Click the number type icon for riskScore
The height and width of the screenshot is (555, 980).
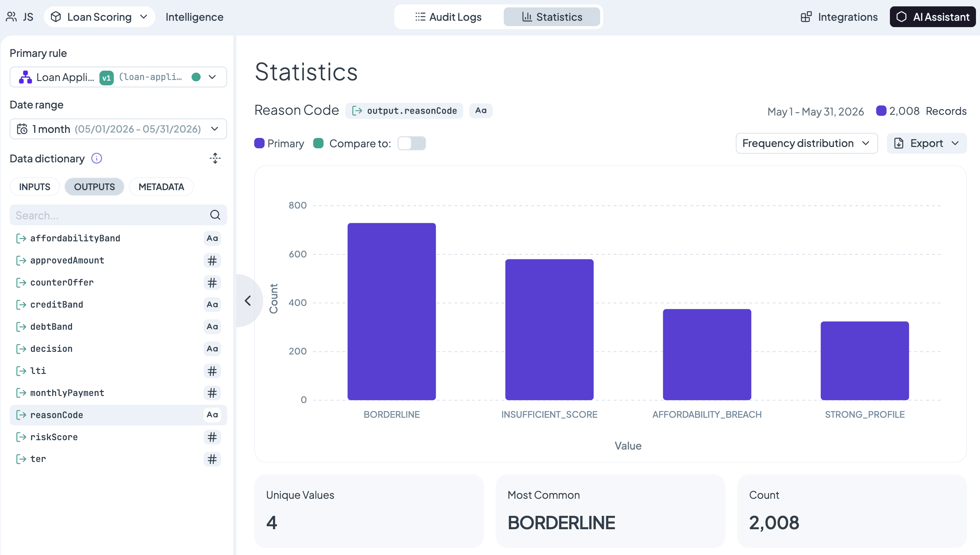(x=212, y=437)
